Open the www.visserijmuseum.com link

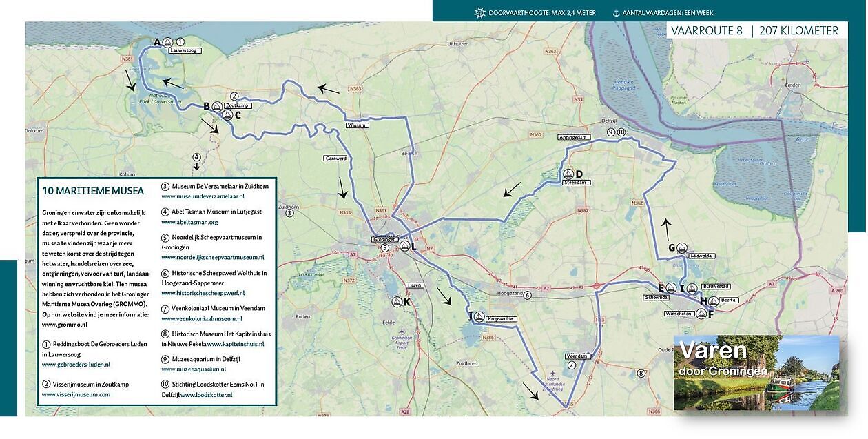[76, 394]
